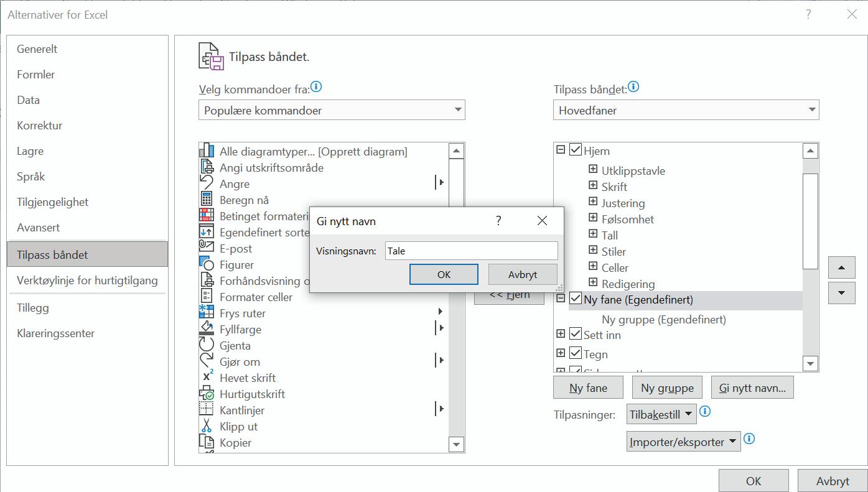Expand the Utklippstavle group

593,170
